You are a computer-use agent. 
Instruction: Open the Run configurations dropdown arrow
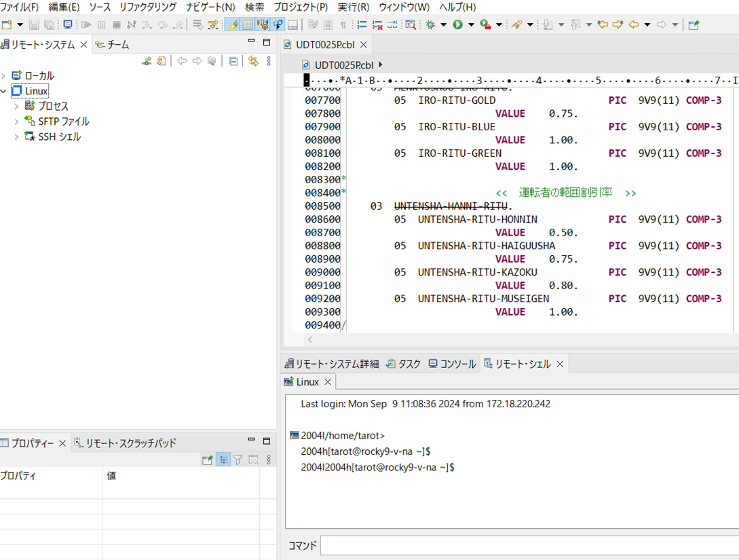tap(471, 24)
